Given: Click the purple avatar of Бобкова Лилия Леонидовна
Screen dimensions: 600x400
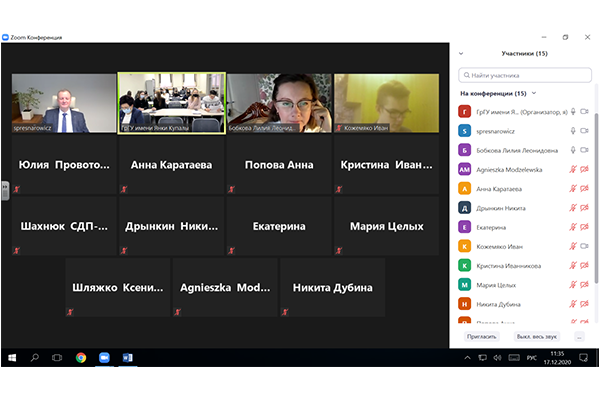Looking at the screenshot, I should pyautogui.click(x=464, y=150).
